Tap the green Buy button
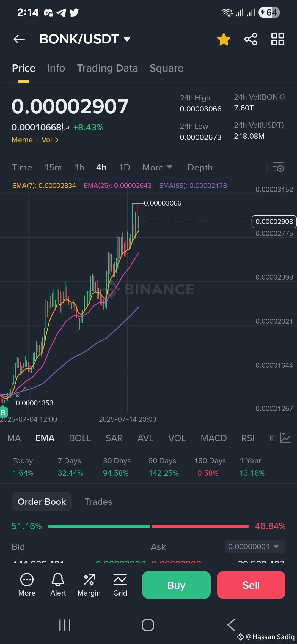 point(176,585)
